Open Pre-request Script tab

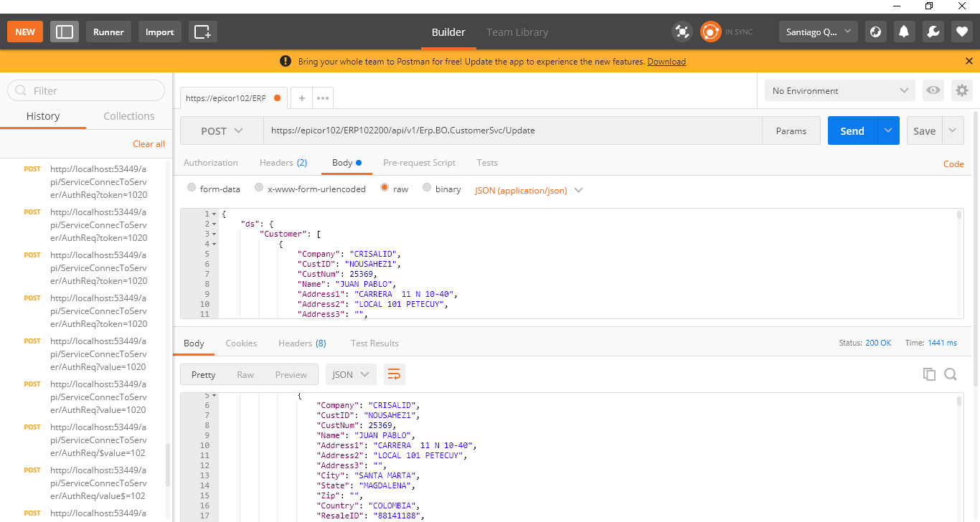420,163
